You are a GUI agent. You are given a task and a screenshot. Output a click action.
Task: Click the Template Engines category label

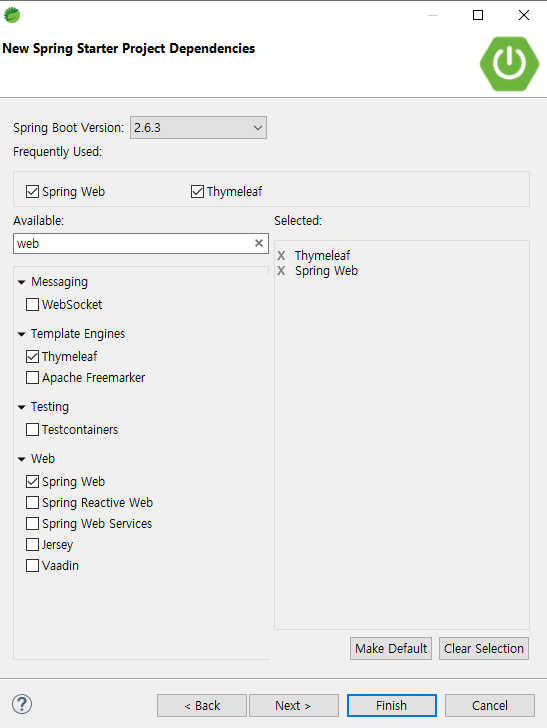(x=78, y=334)
